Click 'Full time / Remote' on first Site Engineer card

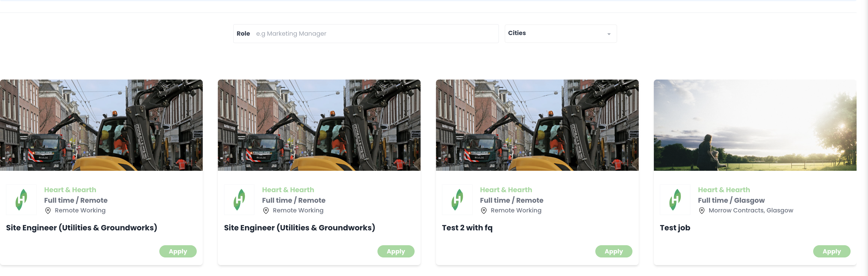(x=76, y=200)
